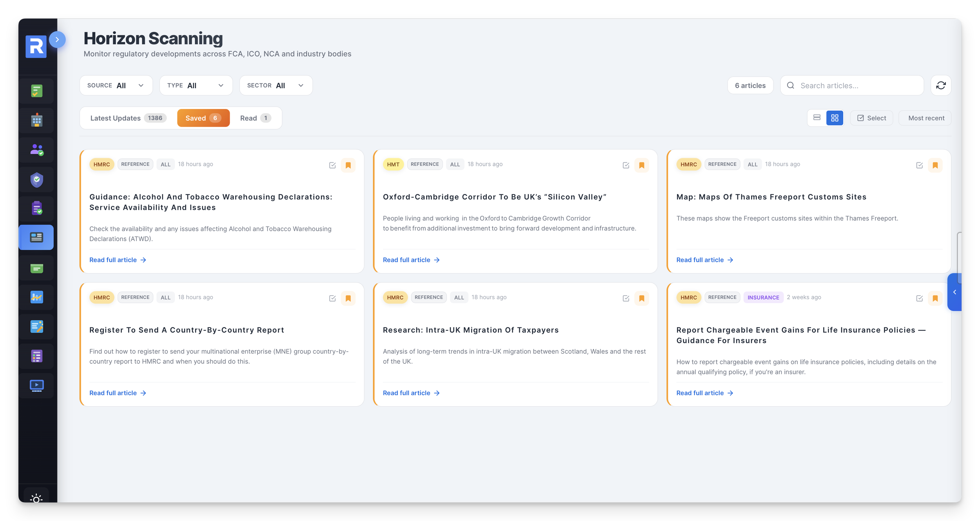Viewport: 980px width, 521px height.
Task: Open the Source filter dropdown
Action: [x=116, y=85]
